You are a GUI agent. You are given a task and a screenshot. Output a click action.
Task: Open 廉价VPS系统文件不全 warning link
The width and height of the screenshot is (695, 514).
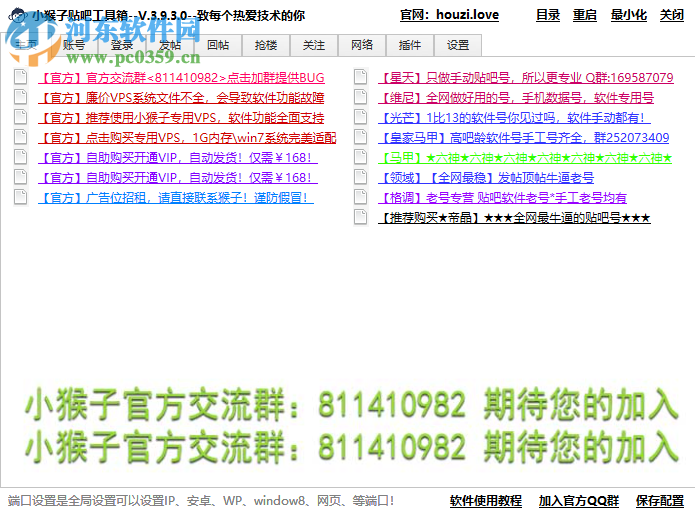181,98
